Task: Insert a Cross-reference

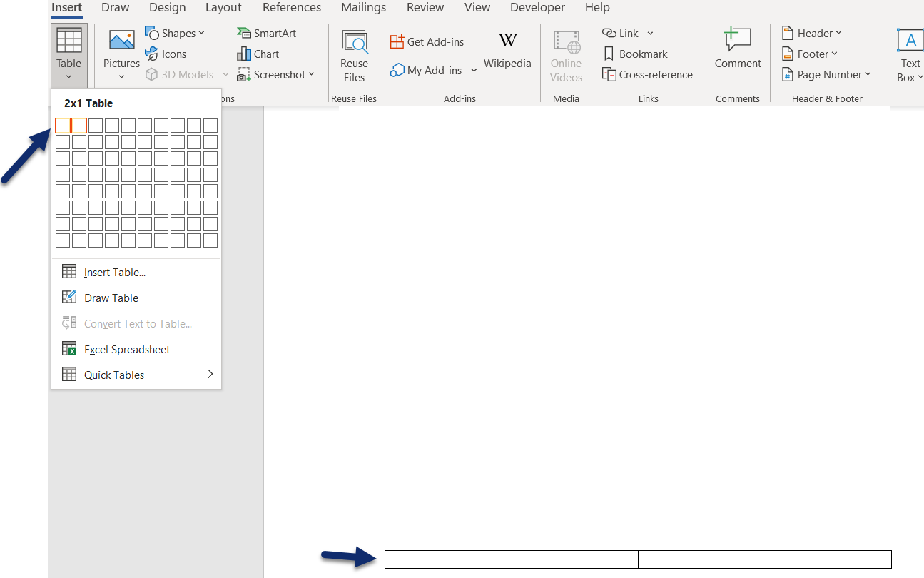Action: coord(647,74)
